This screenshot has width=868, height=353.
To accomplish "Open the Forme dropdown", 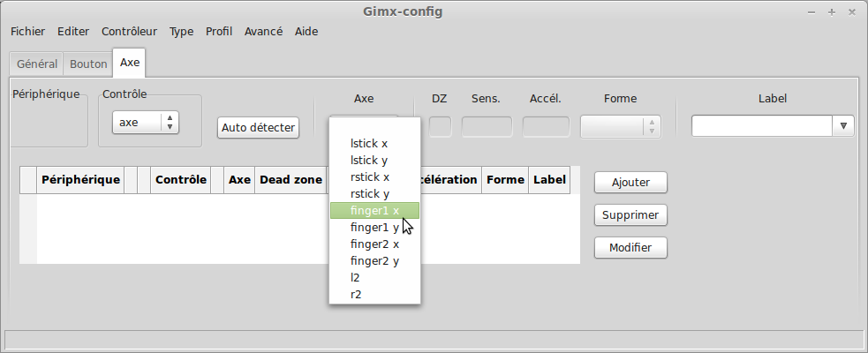I will click(x=620, y=127).
